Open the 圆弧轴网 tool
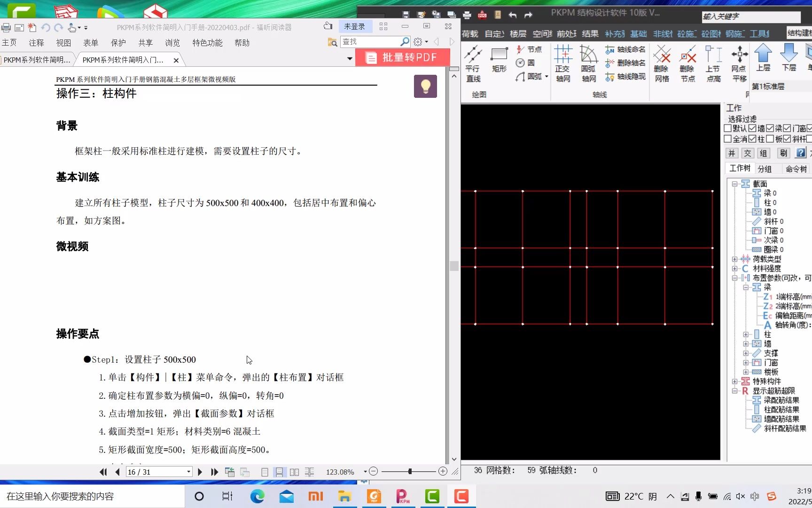Viewport: 812px width, 508px height. [x=588, y=63]
